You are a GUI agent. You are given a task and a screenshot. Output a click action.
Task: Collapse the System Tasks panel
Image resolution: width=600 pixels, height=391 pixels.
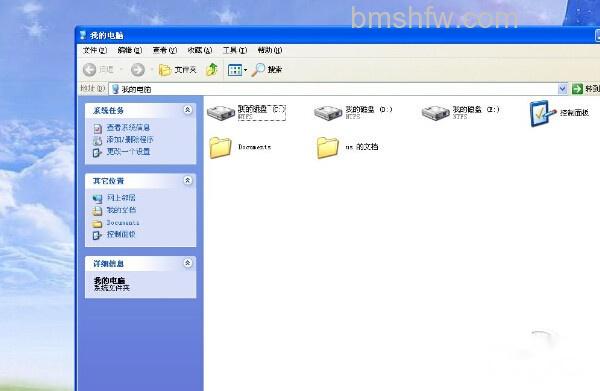[188, 110]
